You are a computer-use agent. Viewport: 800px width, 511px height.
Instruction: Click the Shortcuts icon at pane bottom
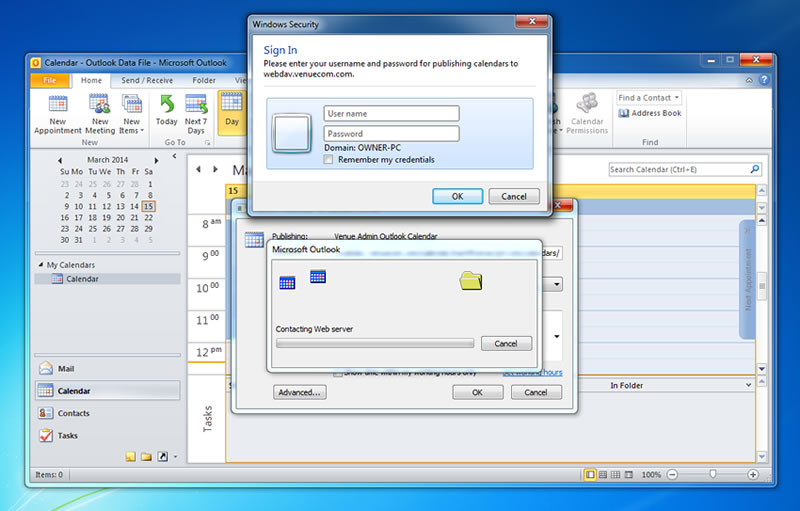[162, 456]
